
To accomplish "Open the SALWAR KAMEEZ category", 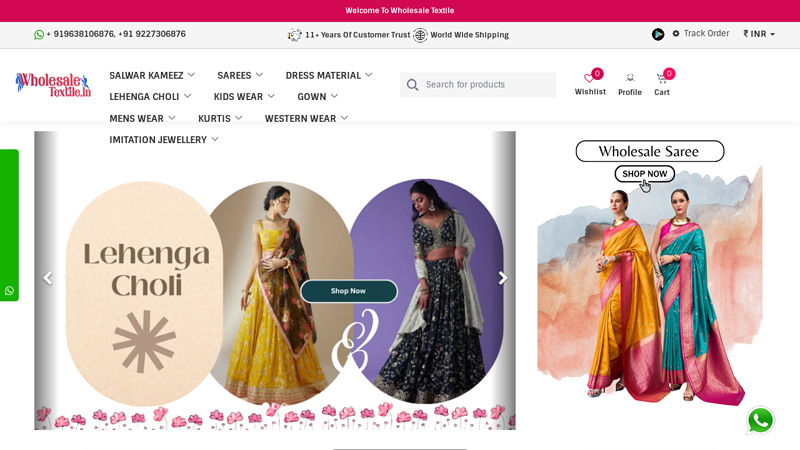I will coord(146,76).
